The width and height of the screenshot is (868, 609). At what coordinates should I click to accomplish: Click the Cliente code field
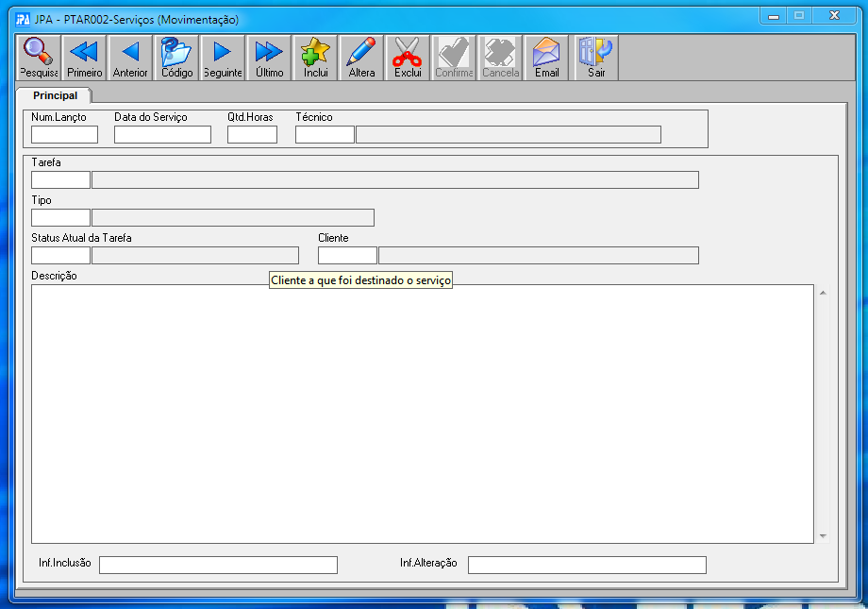tap(347, 256)
